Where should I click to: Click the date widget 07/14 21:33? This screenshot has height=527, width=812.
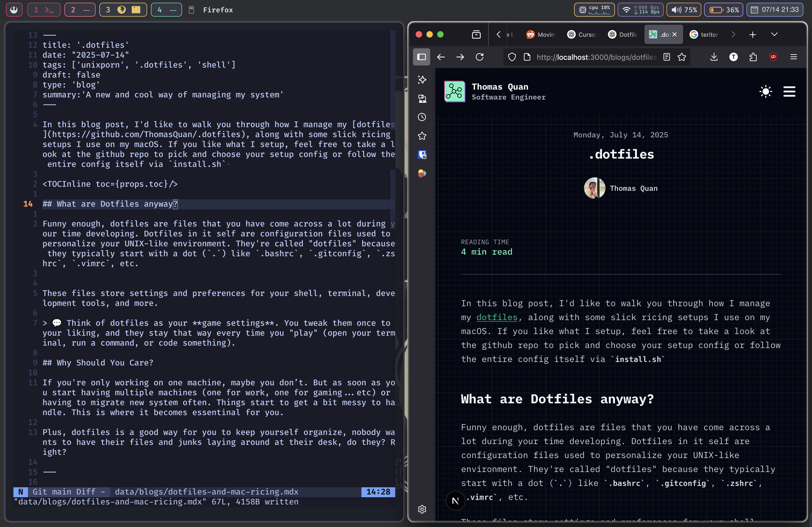775,10
